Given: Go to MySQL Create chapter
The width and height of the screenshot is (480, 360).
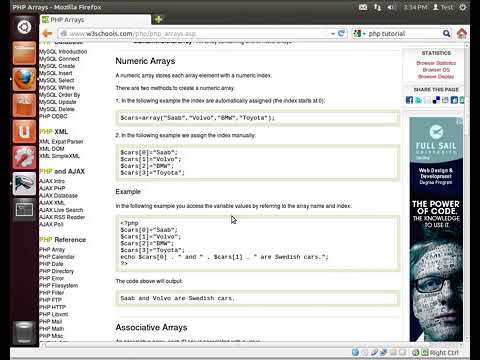Looking at the screenshot, I should pos(57,66).
